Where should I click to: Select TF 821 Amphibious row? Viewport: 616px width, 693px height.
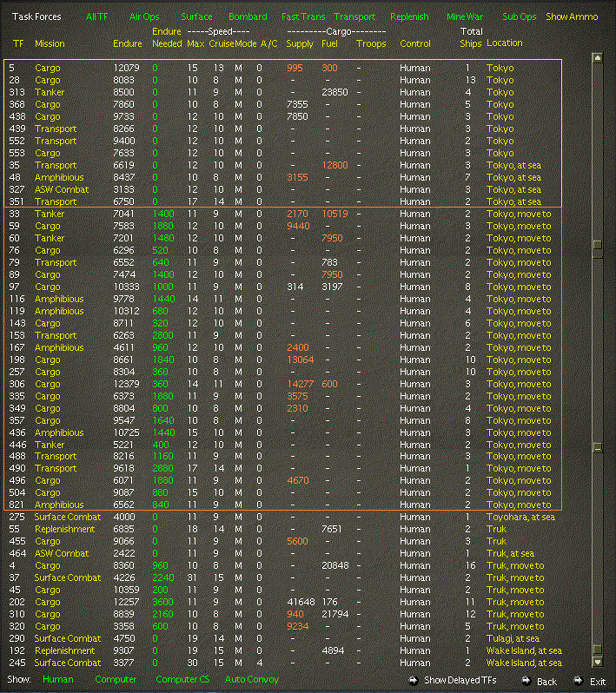tap(283, 505)
